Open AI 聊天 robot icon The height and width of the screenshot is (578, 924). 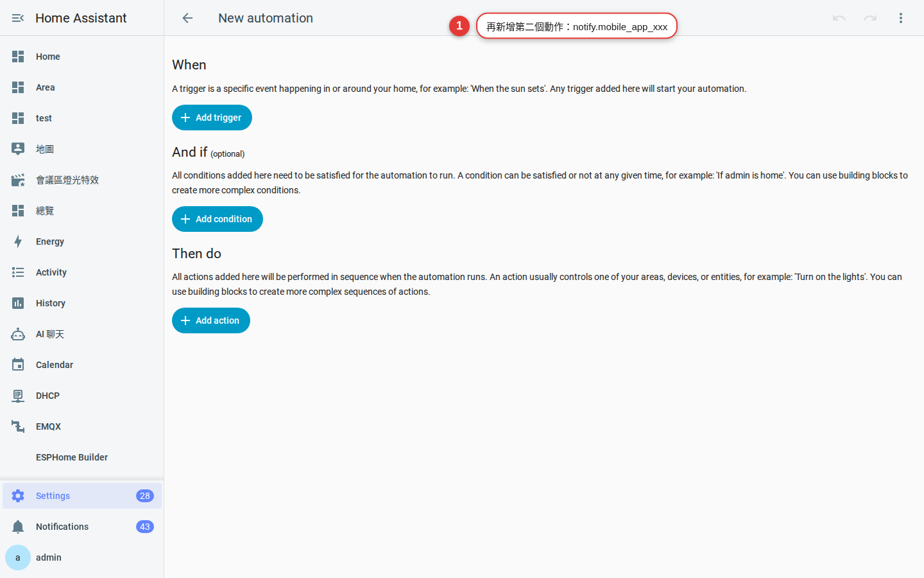pyautogui.click(x=18, y=334)
